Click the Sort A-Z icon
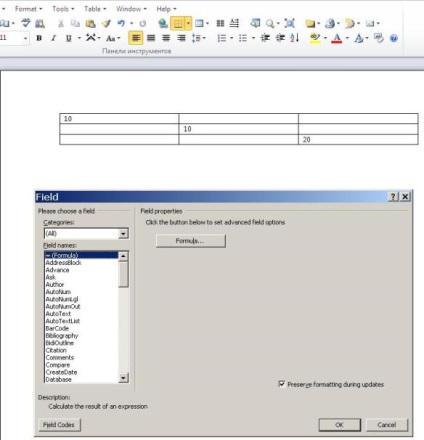The width and height of the screenshot is (424, 440). click(294, 38)
